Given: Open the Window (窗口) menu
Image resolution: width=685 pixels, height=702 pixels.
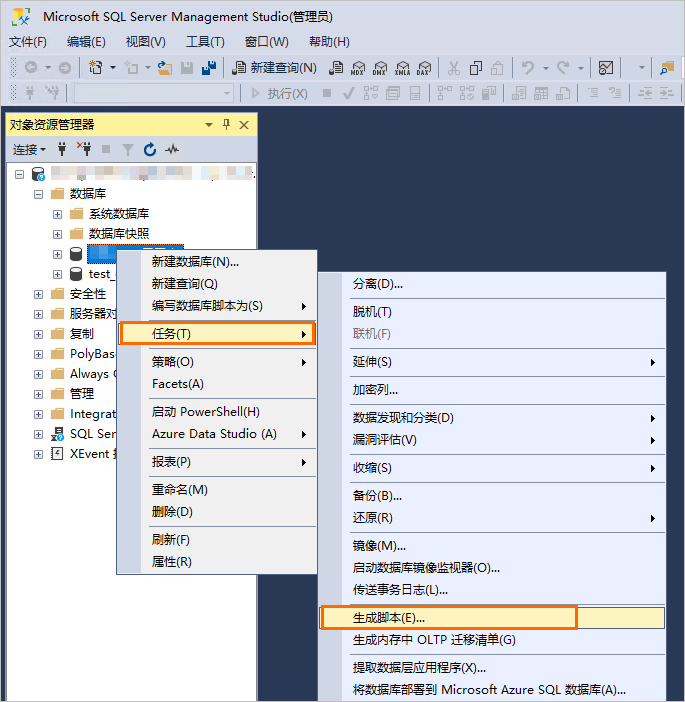Looking at the screenshot, I should (266, 42).
